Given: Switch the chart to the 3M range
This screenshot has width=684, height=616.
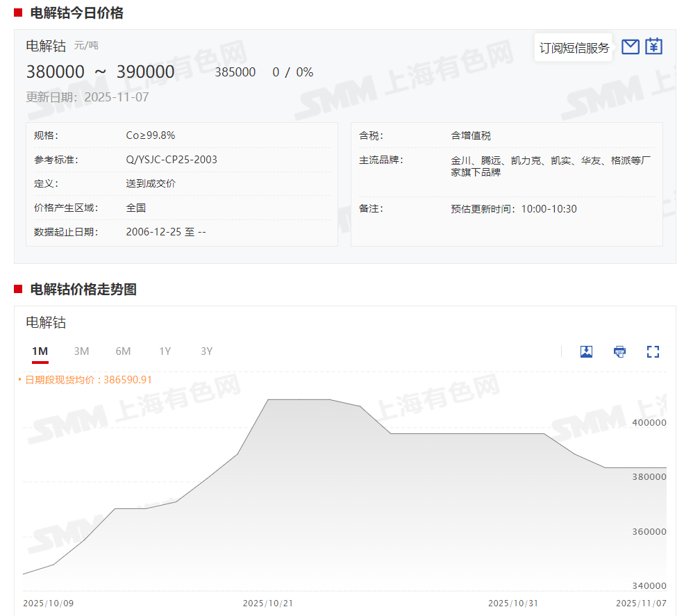Looking at the screenshot, I should coord(81,351).
